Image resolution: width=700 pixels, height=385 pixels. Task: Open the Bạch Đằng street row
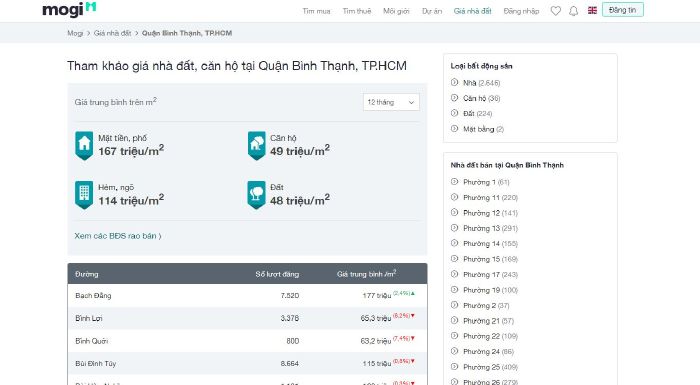click(247, 295)
